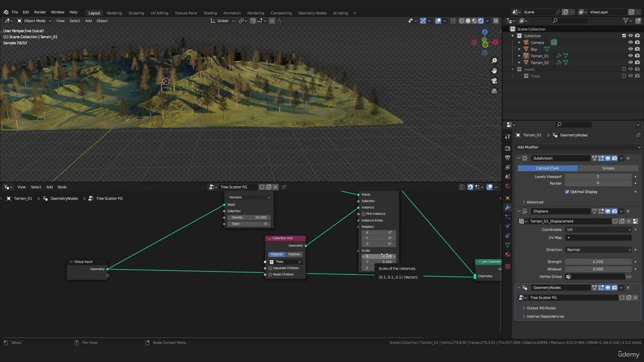Click the zoom magnifier icon in the viewport
This screenshot has height=362, width=644.
click(494, 60)
